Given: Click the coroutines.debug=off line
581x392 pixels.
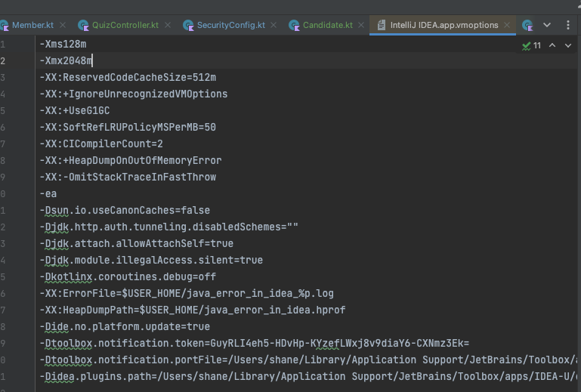Looking at the screenshot, I should [x=128, y=276].
